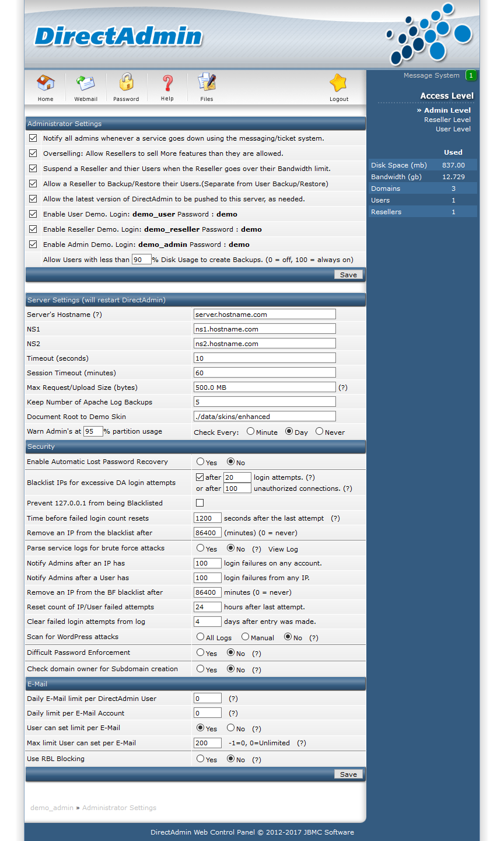
Task: Click the Document Root to Demo Skin field
Action: 265,416
